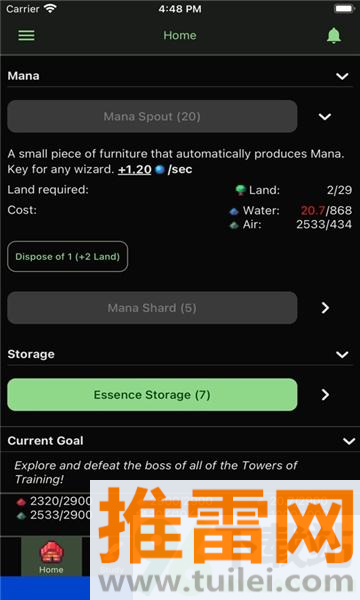Expand Essence Storage details arrow
This screenshot has width=360, height=600.
pyautogui.click(x=325, y=395)
